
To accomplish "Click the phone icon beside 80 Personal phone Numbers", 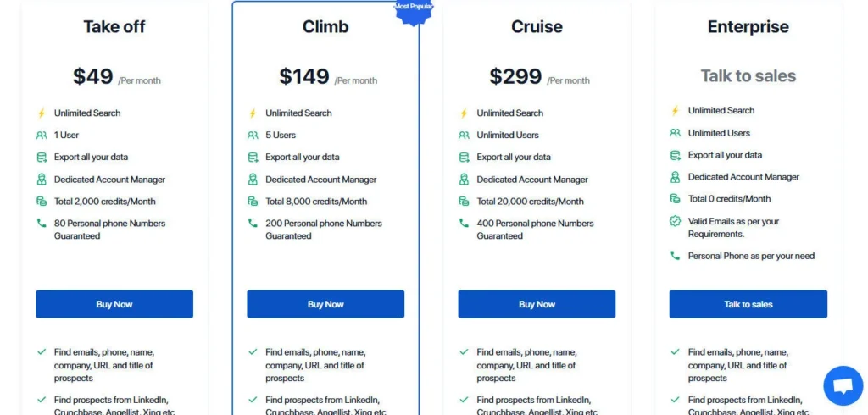I will (41, 224).
